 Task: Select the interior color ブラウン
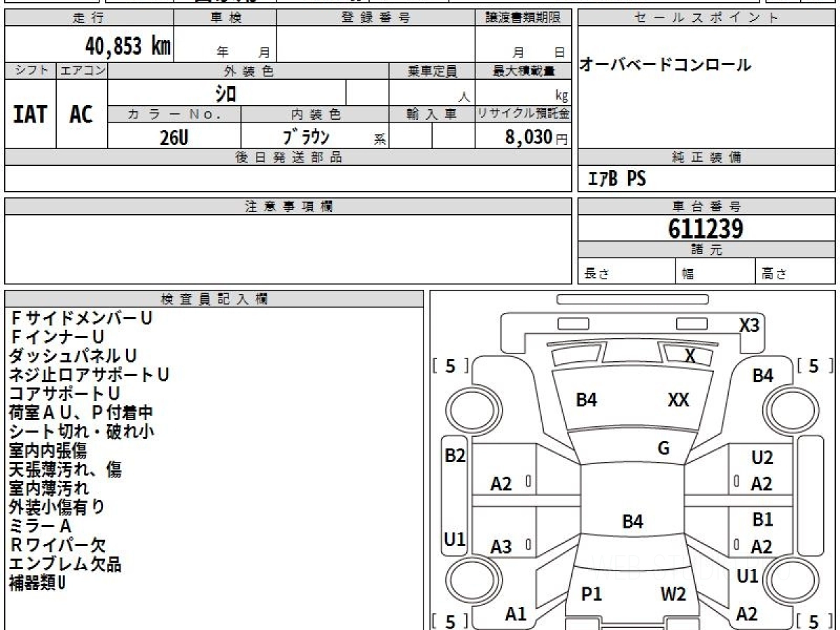305,136
